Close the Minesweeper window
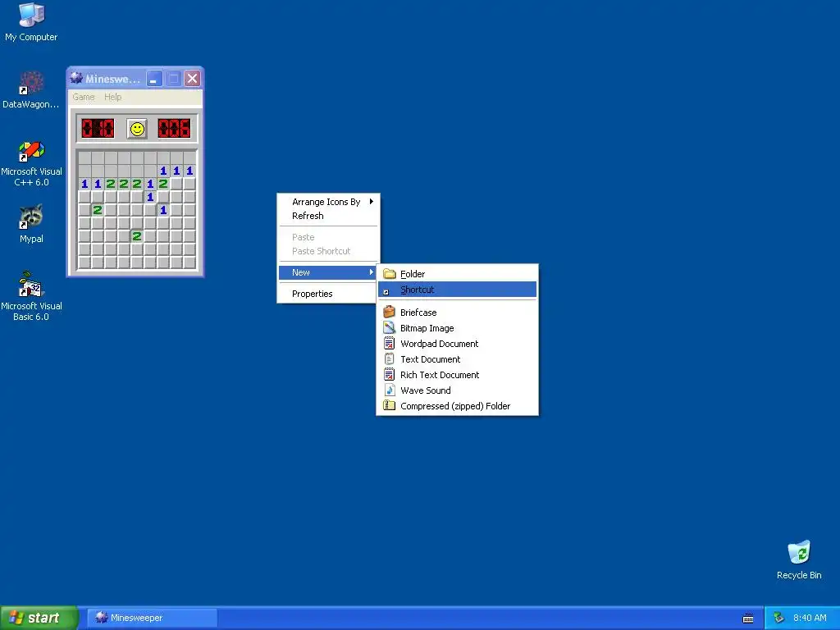The height and width of the screenshot is (630, 840). 192,79
